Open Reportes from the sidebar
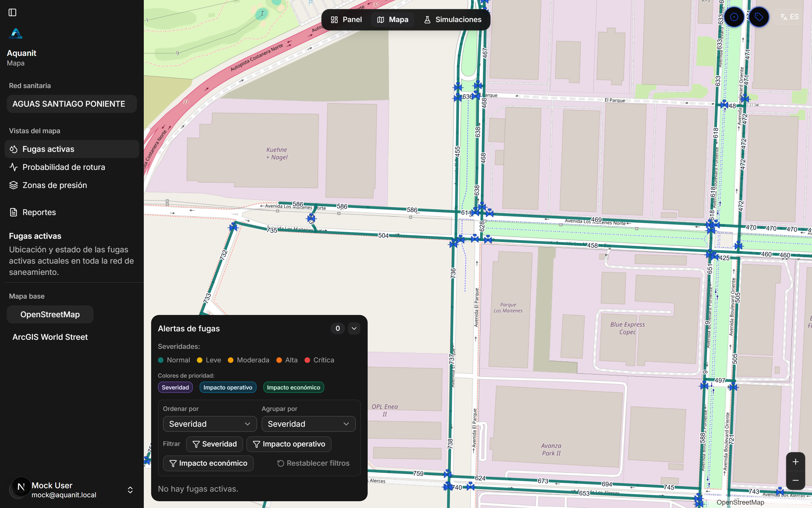 pyautogui.click(x=72, y=212)
